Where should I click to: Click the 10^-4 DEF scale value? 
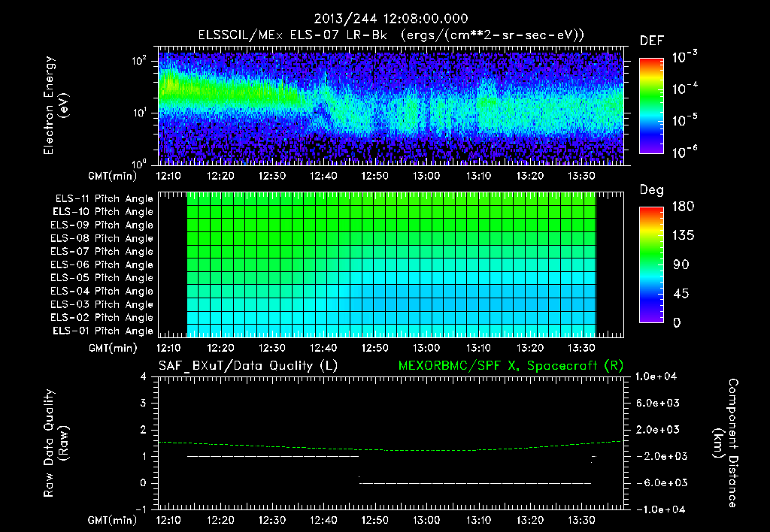pyautogui.click(x=684, y=89)
